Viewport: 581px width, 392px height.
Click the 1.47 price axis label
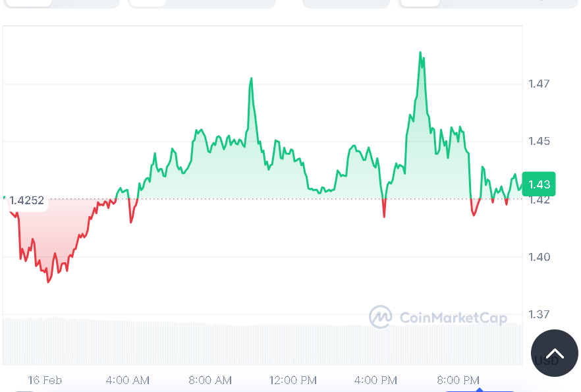[539, 84]
